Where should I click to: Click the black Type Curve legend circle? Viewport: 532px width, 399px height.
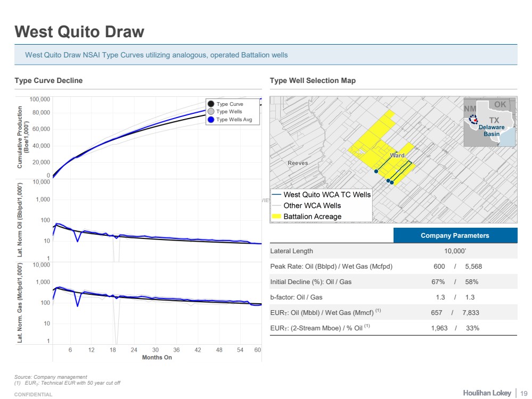coord(211,104)
